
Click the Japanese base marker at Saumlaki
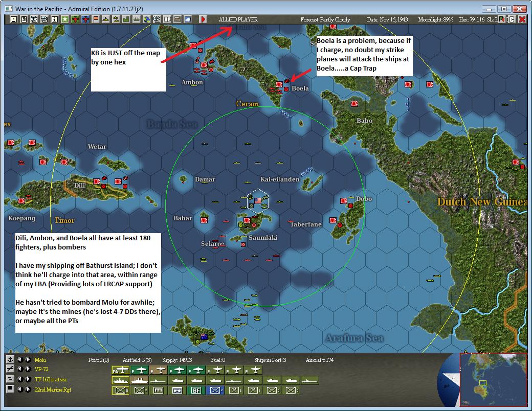[x=247, y=220]
